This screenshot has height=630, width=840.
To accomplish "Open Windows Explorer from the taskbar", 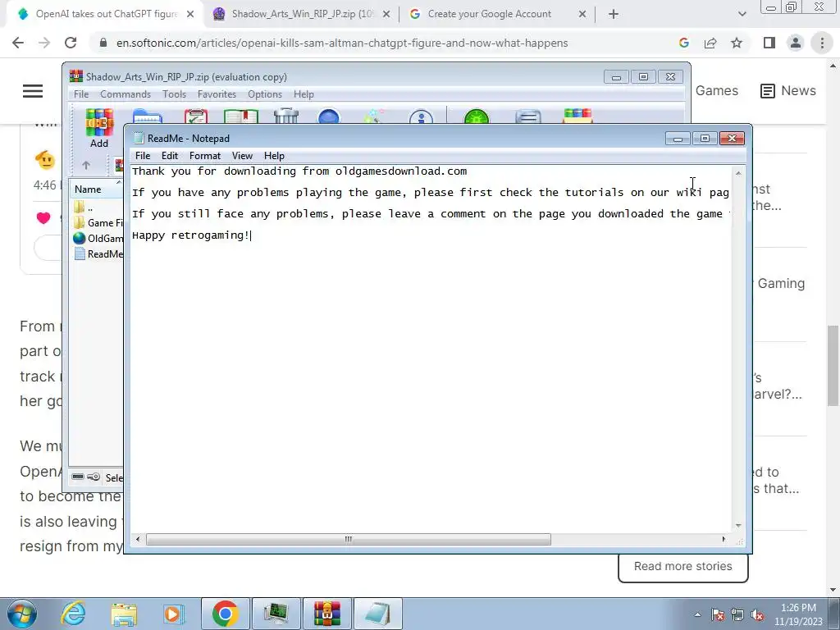I will [x=124, y=614].
